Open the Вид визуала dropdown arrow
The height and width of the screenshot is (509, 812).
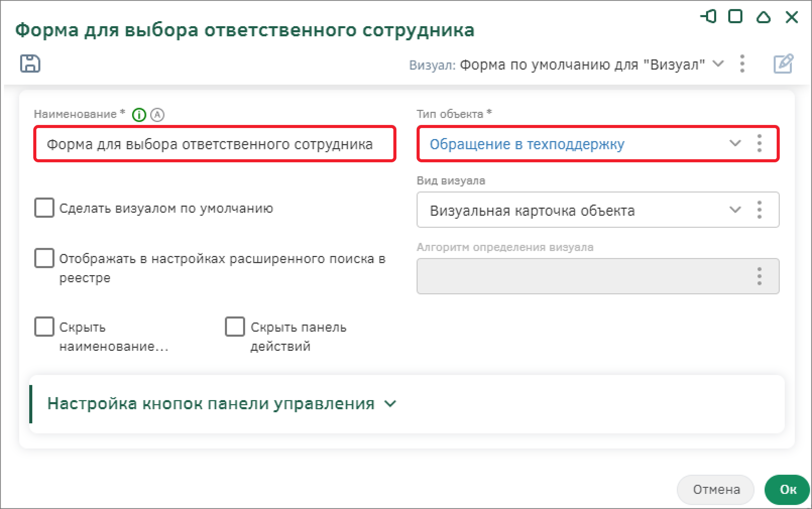(x=735, y=210)
